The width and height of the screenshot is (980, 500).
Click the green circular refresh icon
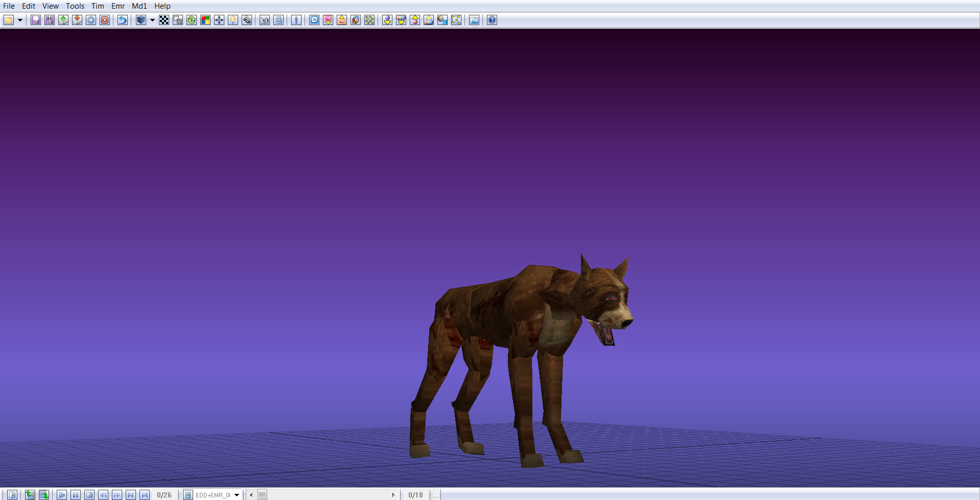pyautogui.click(x=192, y=20)
